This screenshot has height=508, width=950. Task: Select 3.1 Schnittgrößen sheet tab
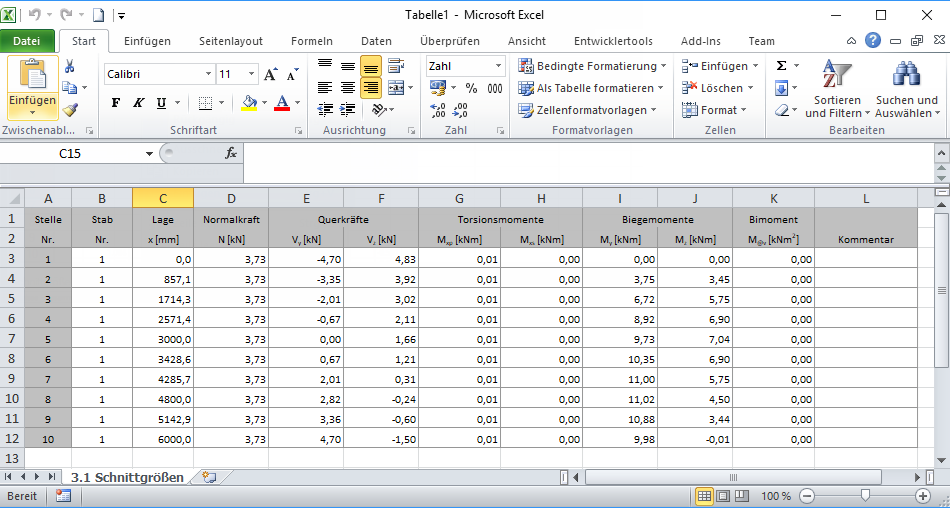click(x=127, y=477)
